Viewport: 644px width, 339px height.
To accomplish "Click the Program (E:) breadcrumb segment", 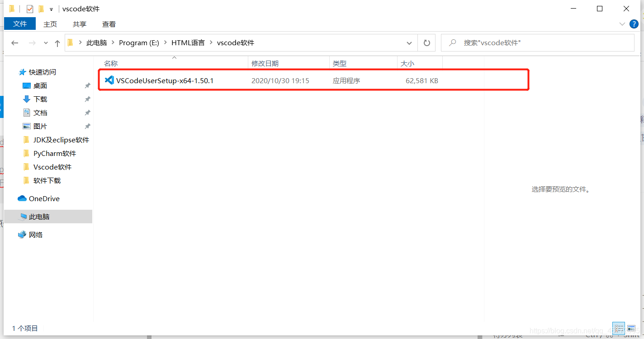I will click(x=139, y=43).
